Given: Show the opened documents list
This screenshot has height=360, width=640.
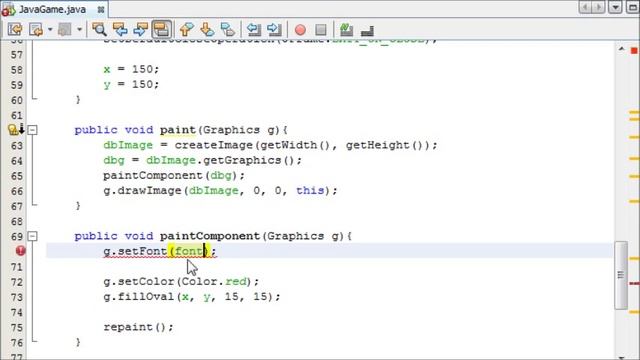Looking at the screenshot, I should pos(615,7).
